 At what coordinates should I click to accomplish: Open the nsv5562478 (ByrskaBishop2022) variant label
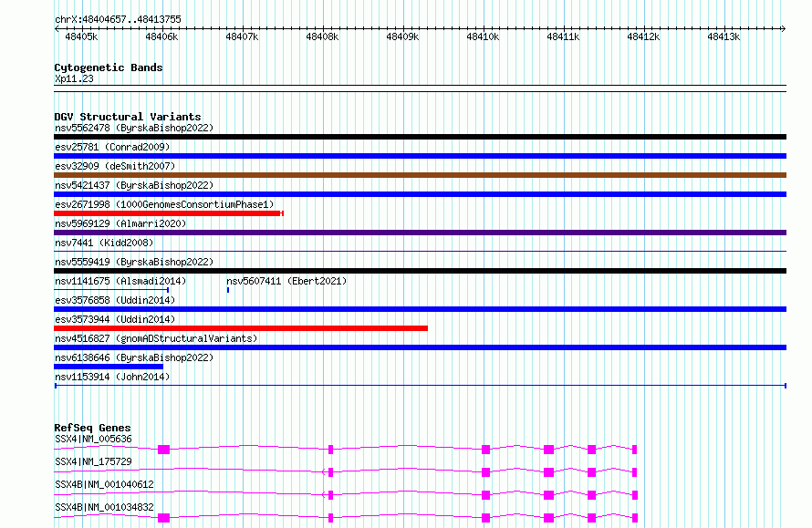coord(134,128)
